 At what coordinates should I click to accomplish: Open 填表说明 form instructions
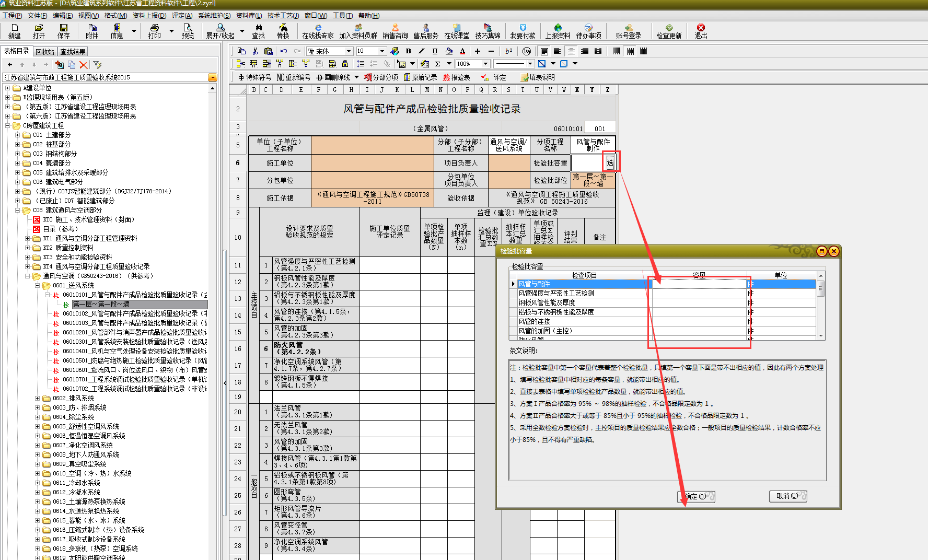point(538,77)
